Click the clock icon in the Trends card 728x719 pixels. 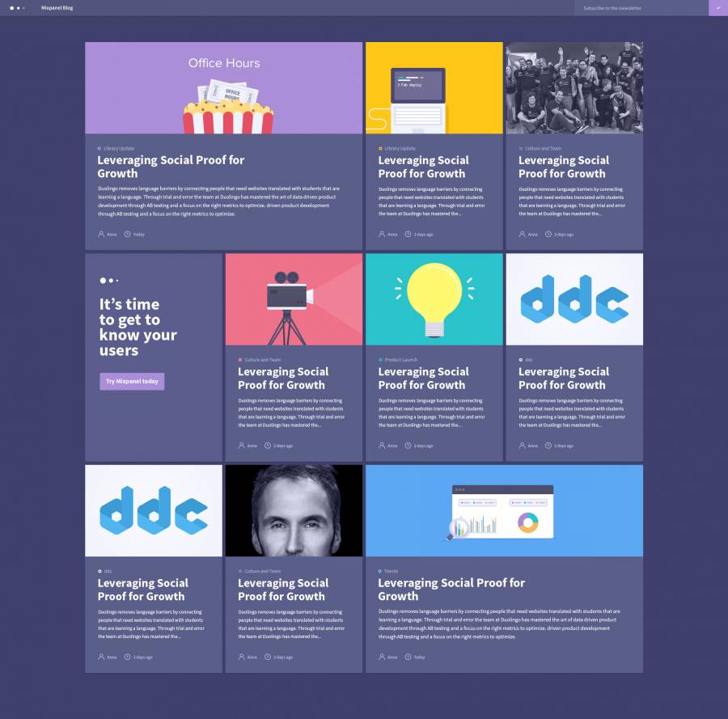coord(408,657)
